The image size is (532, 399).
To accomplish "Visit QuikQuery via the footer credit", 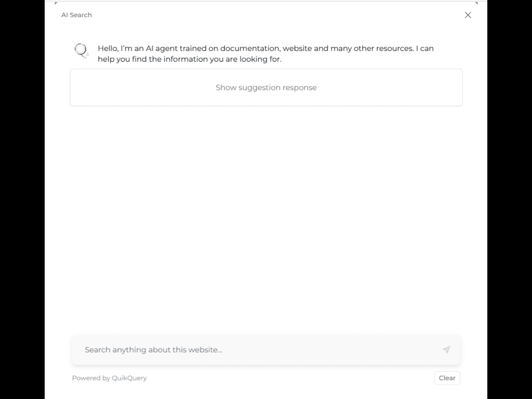I will 109,378.
